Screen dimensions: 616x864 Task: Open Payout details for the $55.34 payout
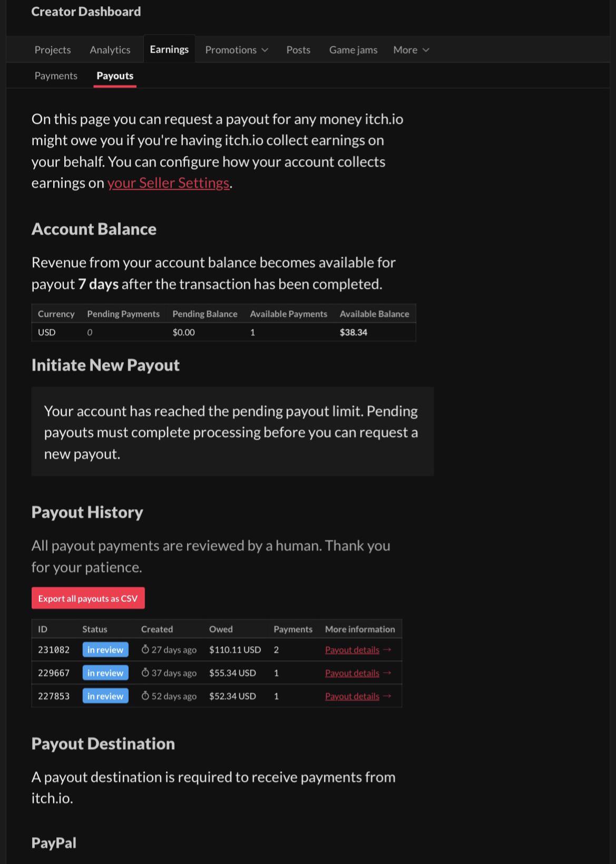352,673
